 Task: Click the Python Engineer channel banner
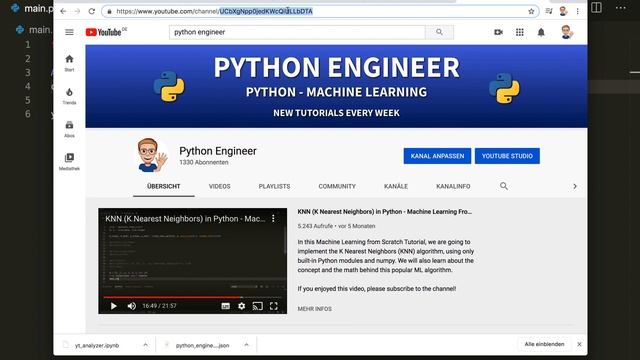[336, 87]
